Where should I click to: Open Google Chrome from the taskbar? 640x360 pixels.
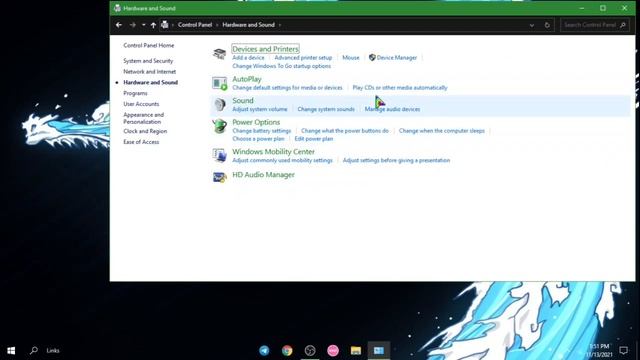point(287,350)
